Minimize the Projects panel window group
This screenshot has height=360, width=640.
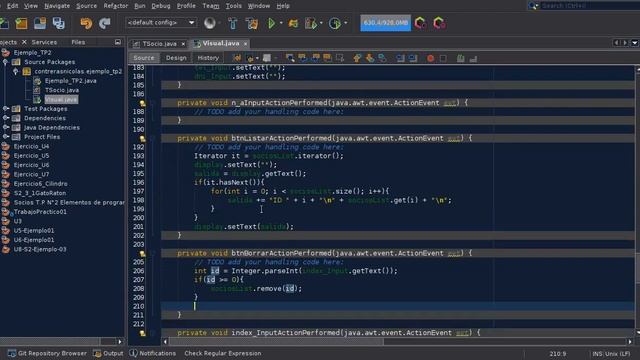point(118,42)
